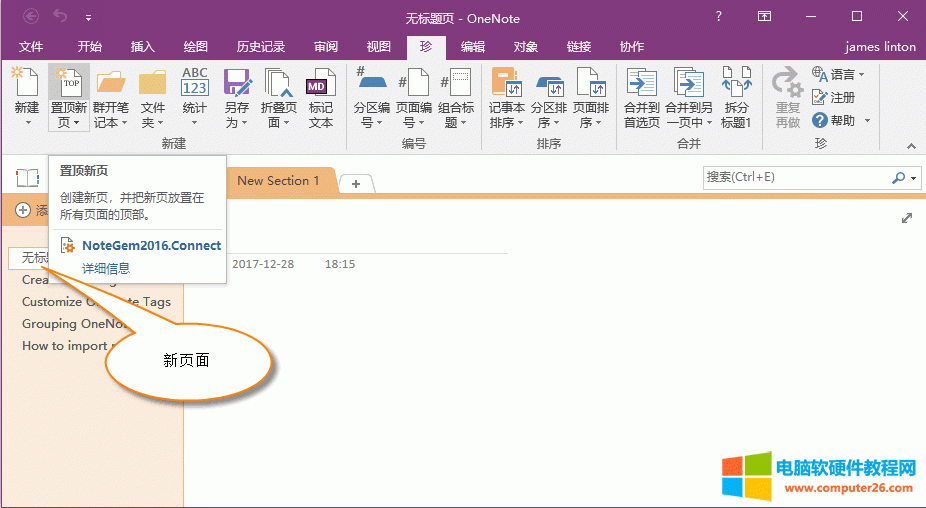Collapse the ribbon with the chevron
926x508 pixels.
point(910,145)
